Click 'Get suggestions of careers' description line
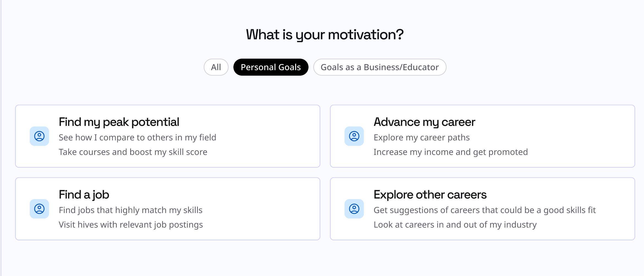Screen dimensions: 644x276 click(x=484, y=210)
